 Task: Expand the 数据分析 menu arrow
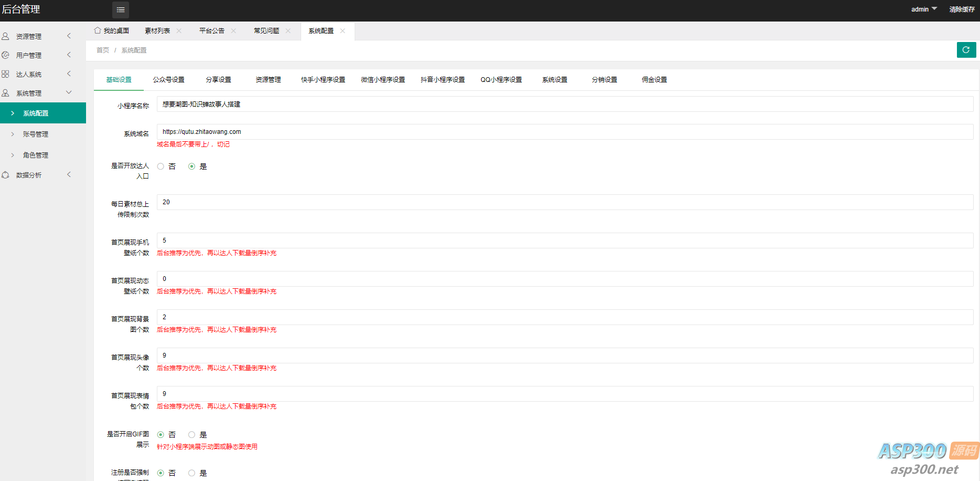(69, 174)
